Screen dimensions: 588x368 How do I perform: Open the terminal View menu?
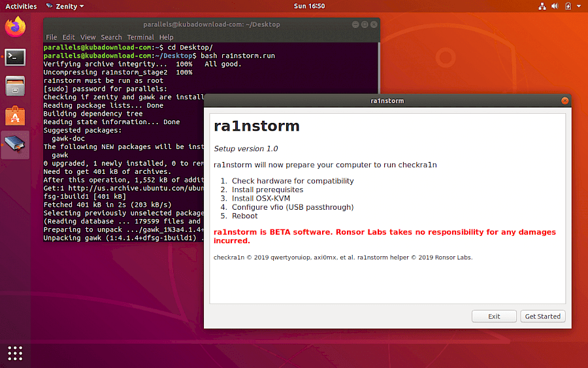click(x=88, y=37)
